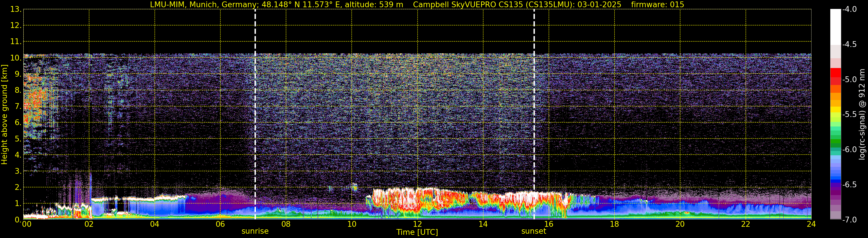Click the 'Time [UTC]' axis title

point(417,232)
